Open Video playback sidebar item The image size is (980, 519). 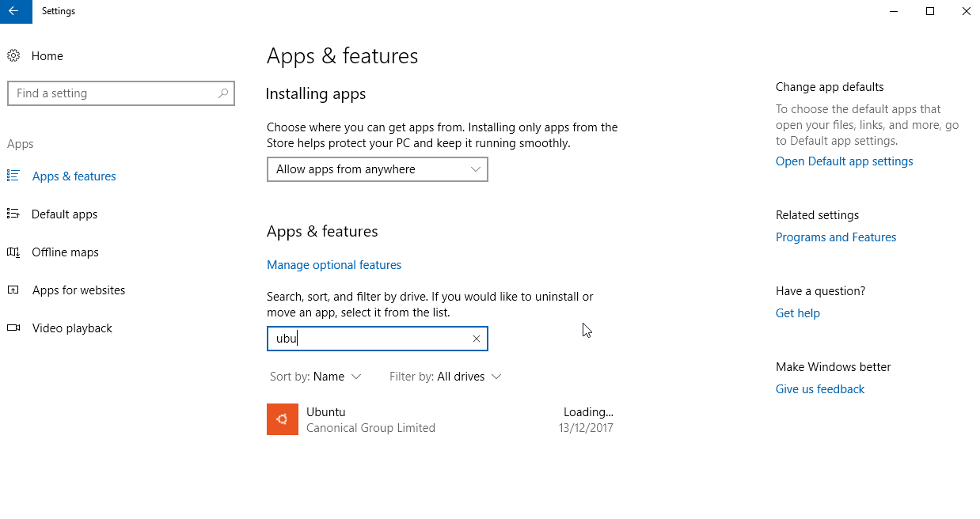pos(72,328)
